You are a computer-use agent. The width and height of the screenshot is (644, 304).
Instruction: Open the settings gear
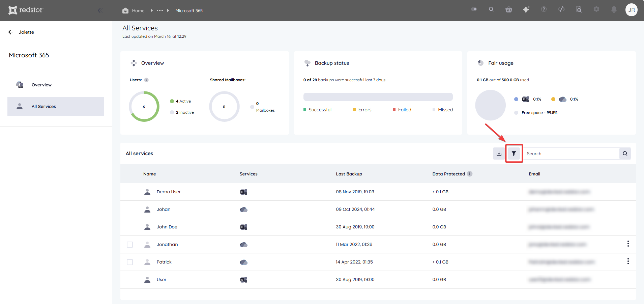click(596, 9)
